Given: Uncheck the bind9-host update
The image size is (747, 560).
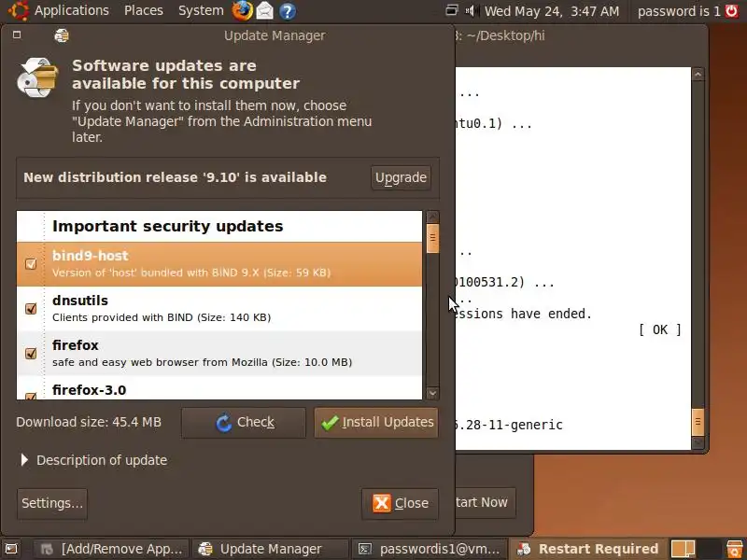Looking at the screenshot, I should point(31,264).
